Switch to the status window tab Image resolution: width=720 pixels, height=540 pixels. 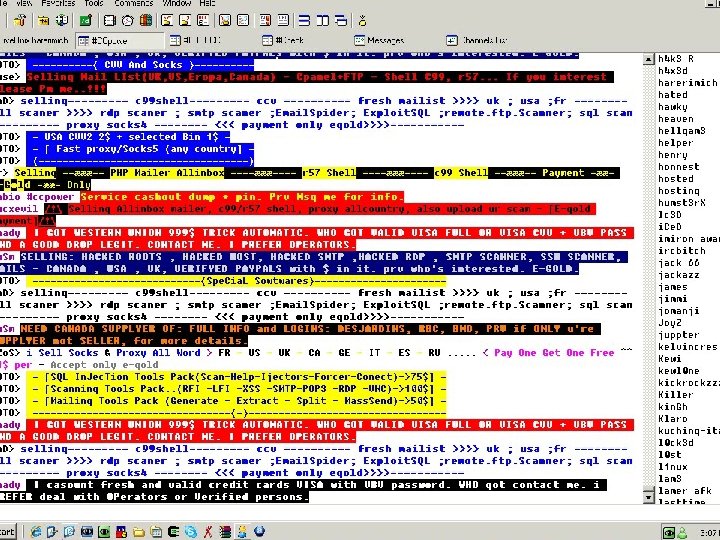(x=35, y=40)
